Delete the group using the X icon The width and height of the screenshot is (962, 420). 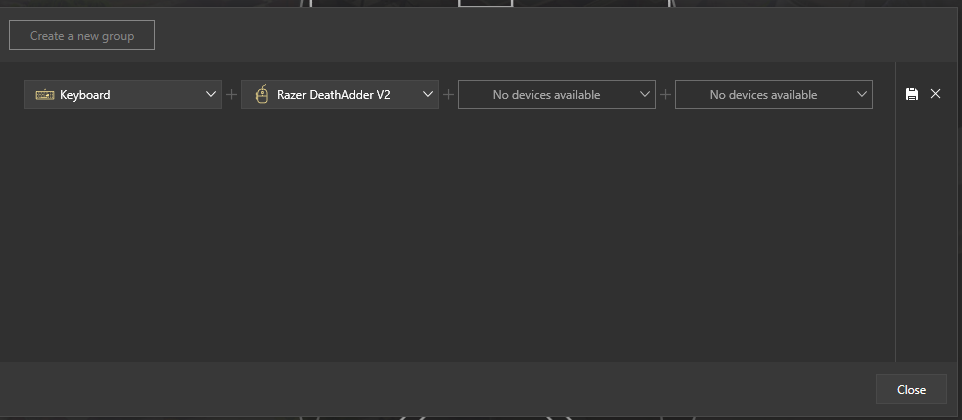[936, 94]
